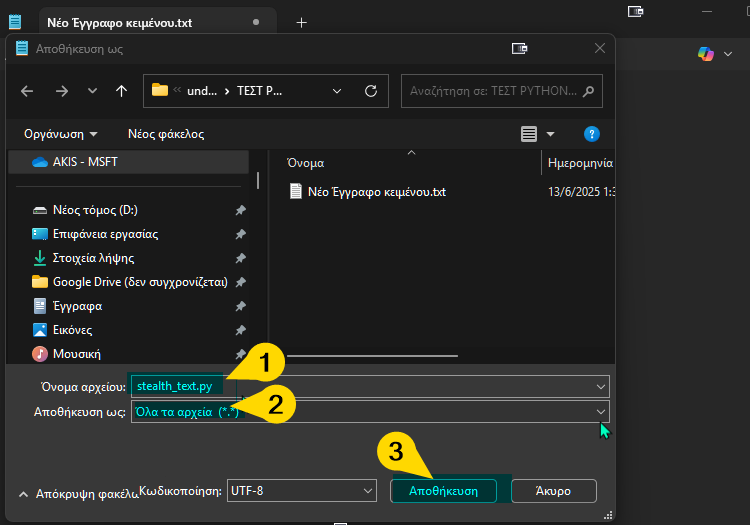Image resolution: width=750 pixels, height=525 pixels.
Task: Click pin icon next to Επιφάνεια εργασίας
Action: tap(241, 234)
